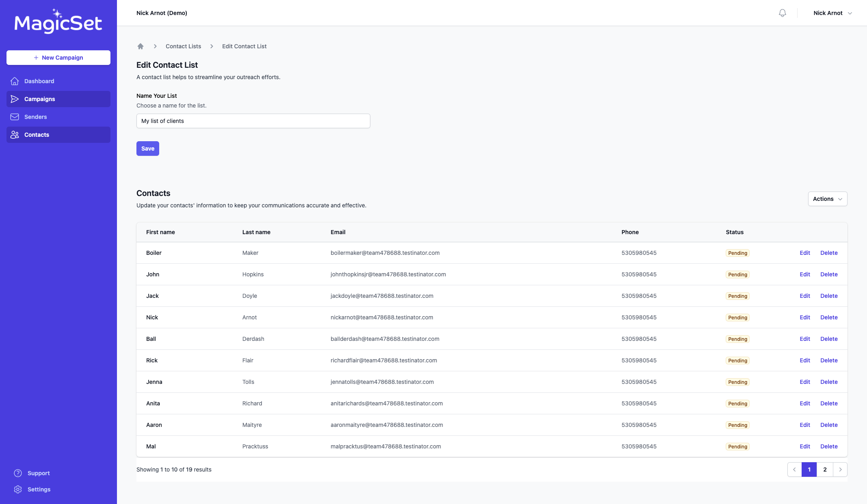Screen dimensions: 867x504
Task: Click the Status column header
Action: pyautogui.click(x=735, y=232)
